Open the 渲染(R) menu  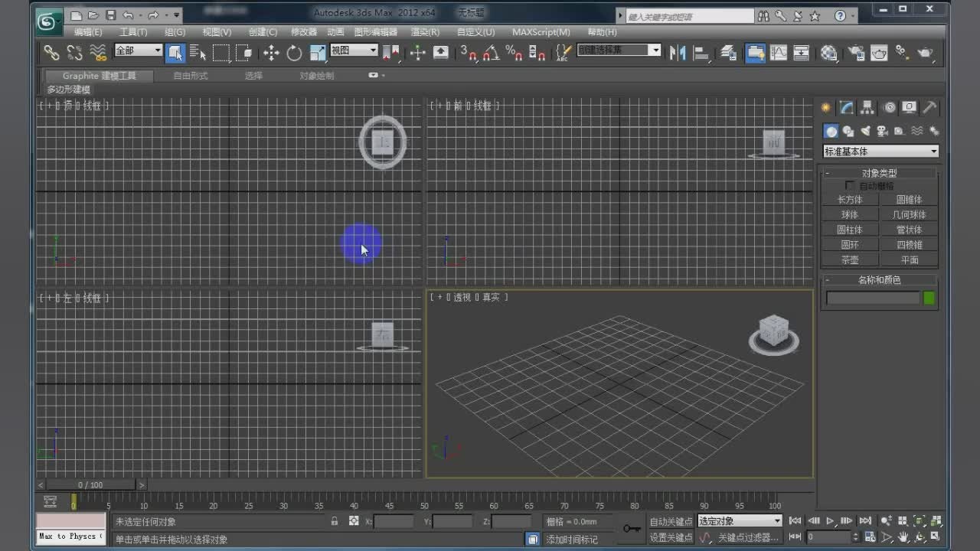point(425,32)
